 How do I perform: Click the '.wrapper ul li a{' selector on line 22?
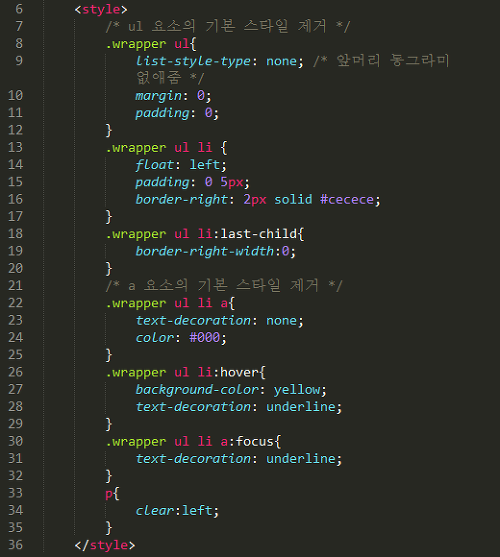(x=170, y=303)
